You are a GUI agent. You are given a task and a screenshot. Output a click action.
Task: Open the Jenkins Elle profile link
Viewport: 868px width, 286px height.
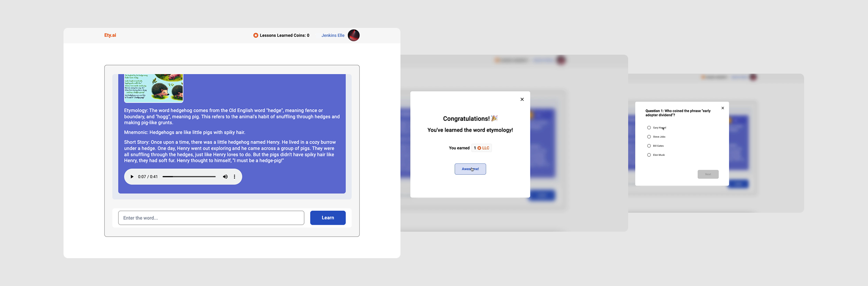point(333,35)
